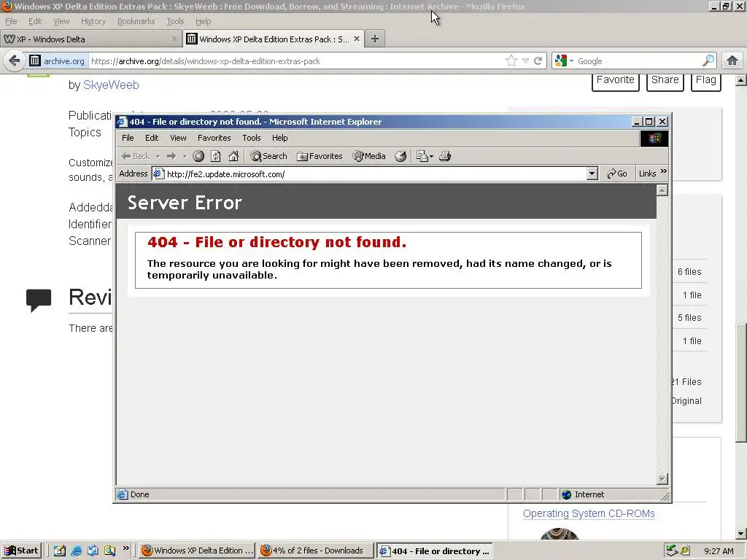Click the SkyeWeeb author link
747x560 pixels.
[111, 85]
